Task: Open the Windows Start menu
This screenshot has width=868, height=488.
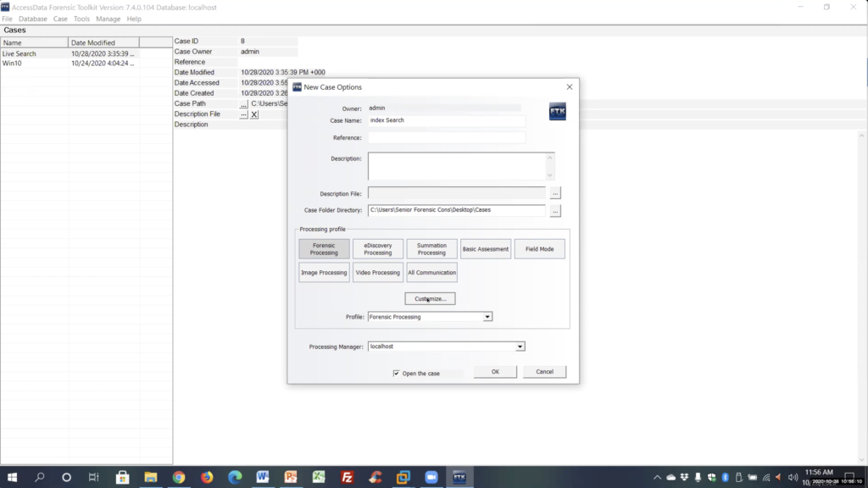Action: 12,477
